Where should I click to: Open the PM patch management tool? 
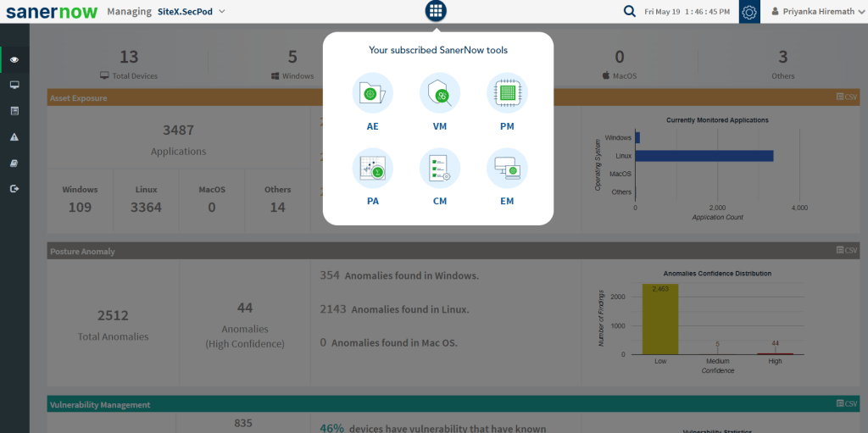[x=507, y=103]
